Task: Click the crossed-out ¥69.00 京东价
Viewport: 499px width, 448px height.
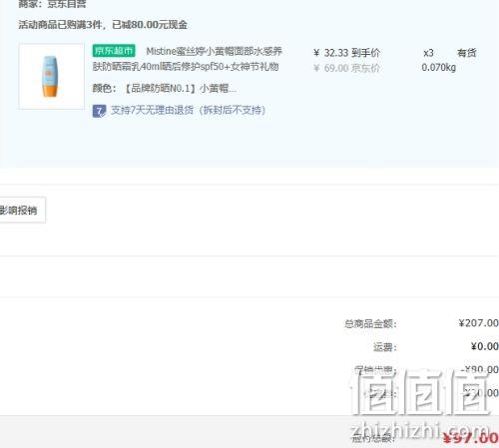Action: tap(346, 68)
